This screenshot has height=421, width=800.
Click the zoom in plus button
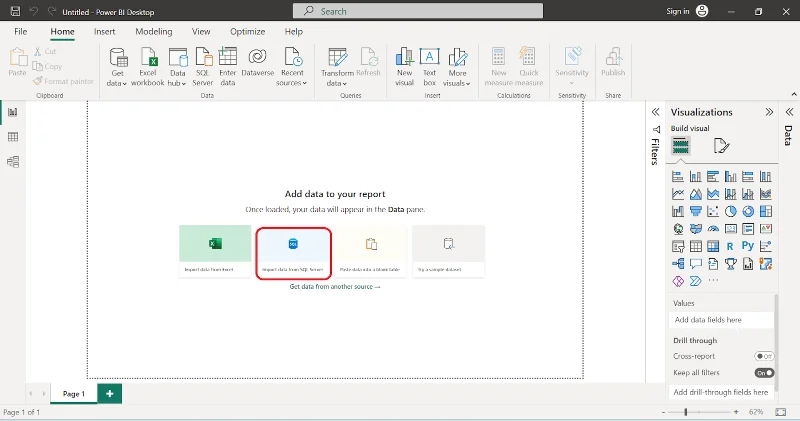click(x=736, y=412)
